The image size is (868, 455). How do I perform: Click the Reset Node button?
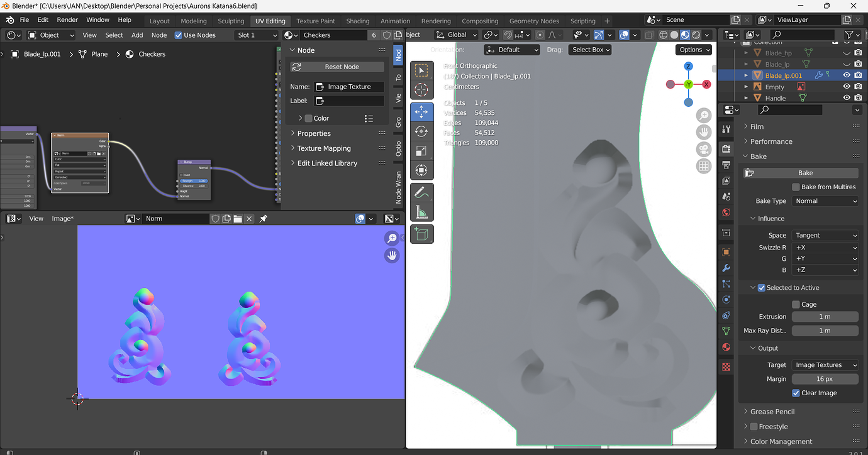pos(337,67)
